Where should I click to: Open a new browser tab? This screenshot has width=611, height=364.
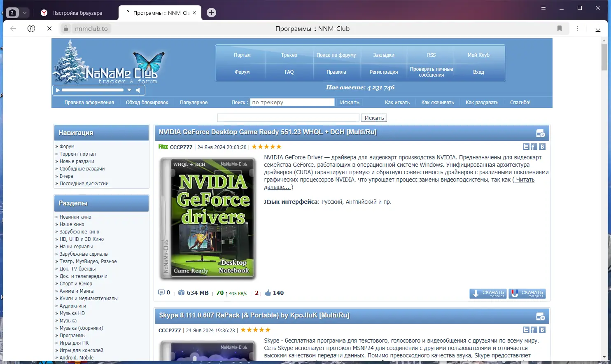(x=211, y=13)
